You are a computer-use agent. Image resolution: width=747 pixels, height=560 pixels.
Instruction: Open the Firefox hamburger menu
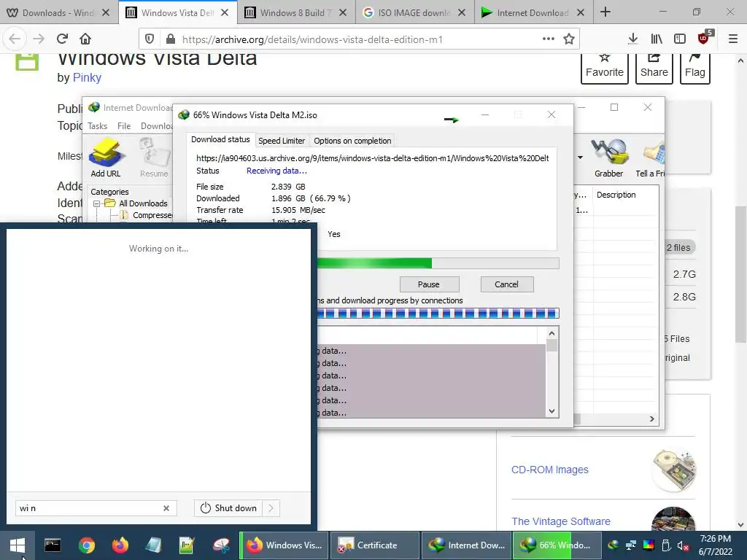pos(733,39)
